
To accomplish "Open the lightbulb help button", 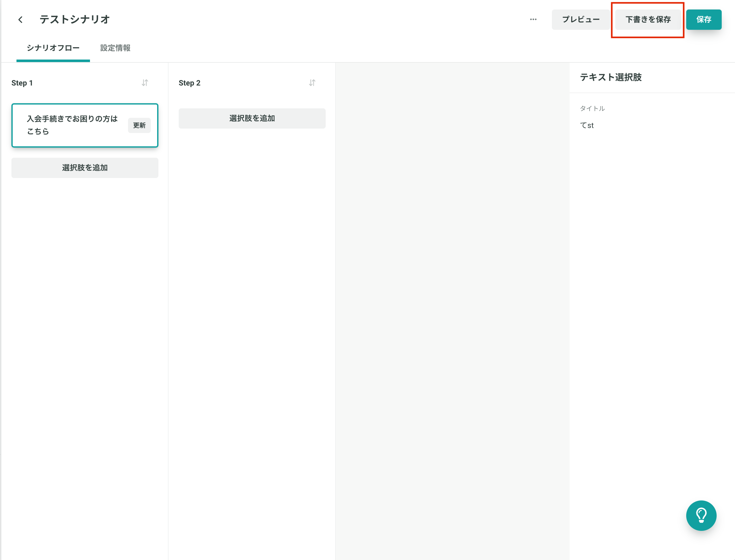I will coord(701,515).
